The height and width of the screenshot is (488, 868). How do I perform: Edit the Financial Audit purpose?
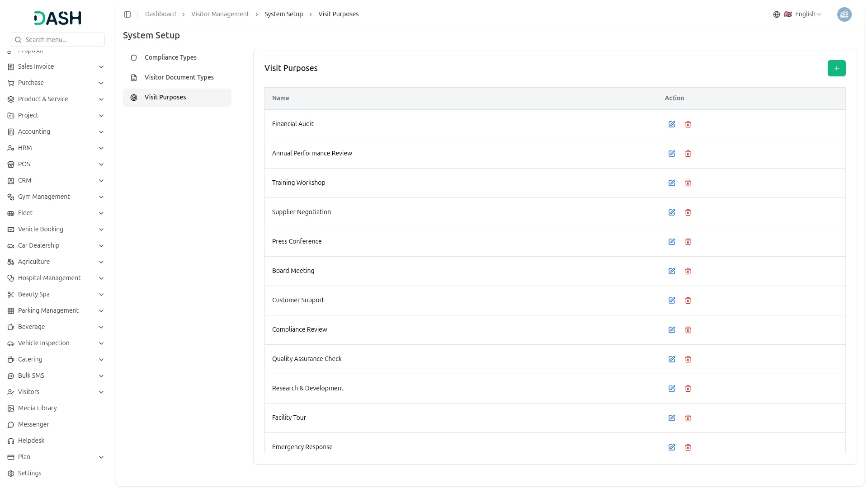(x=672, y=124)
